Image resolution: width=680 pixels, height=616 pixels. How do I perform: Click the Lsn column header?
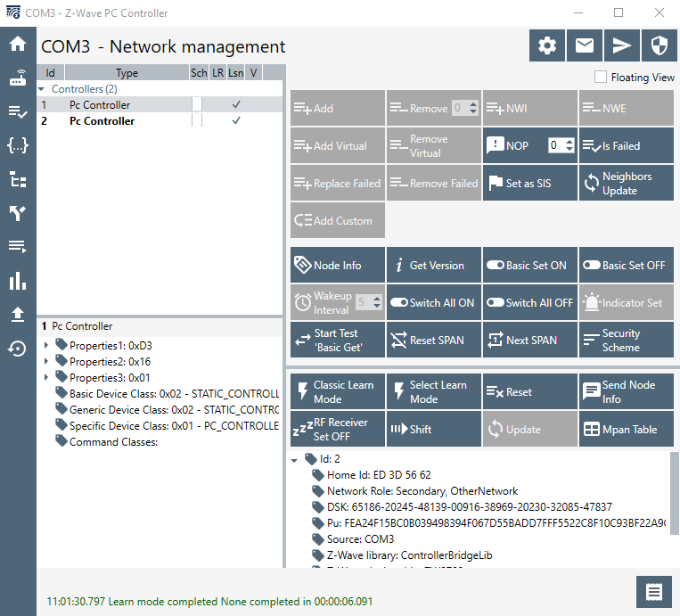click(x=235, y=72)
